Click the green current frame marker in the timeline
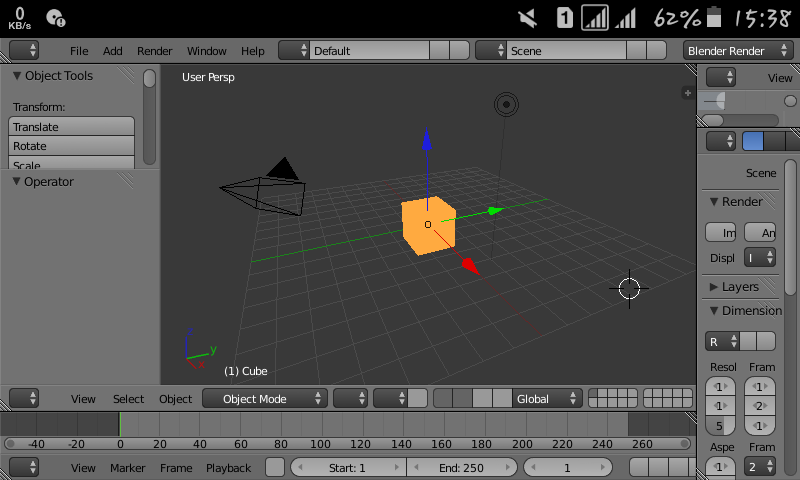 tap(120, 424)
